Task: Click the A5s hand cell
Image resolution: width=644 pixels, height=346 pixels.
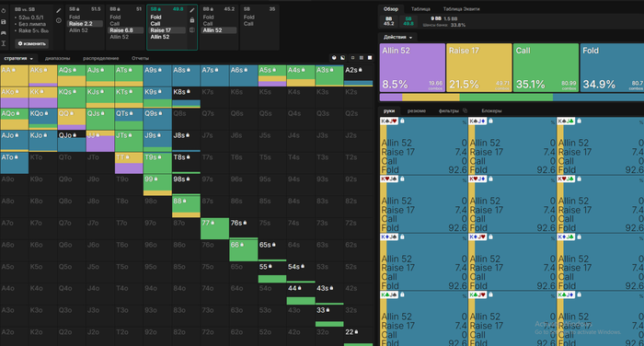Action: [272, 76]
